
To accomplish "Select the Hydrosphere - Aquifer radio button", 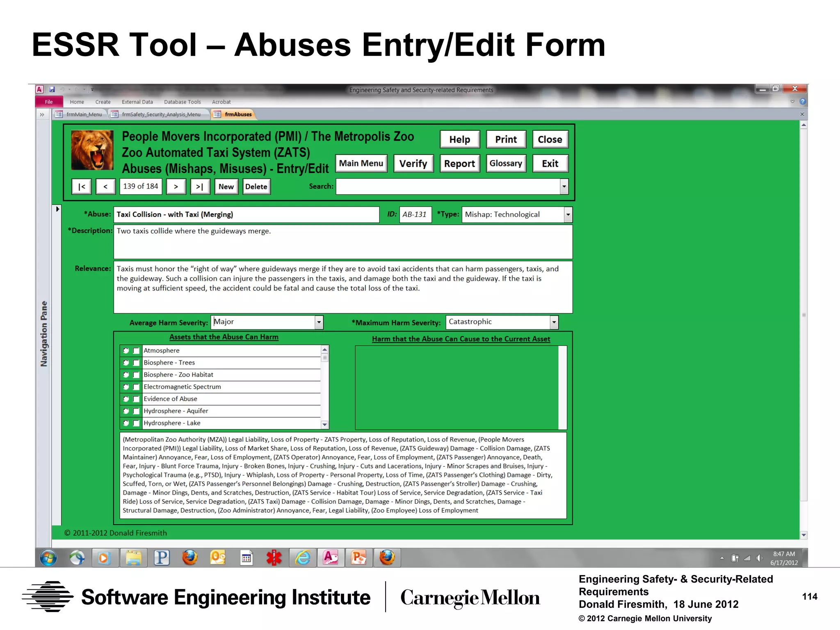I will pyautogui.click(x=126, y=411).
